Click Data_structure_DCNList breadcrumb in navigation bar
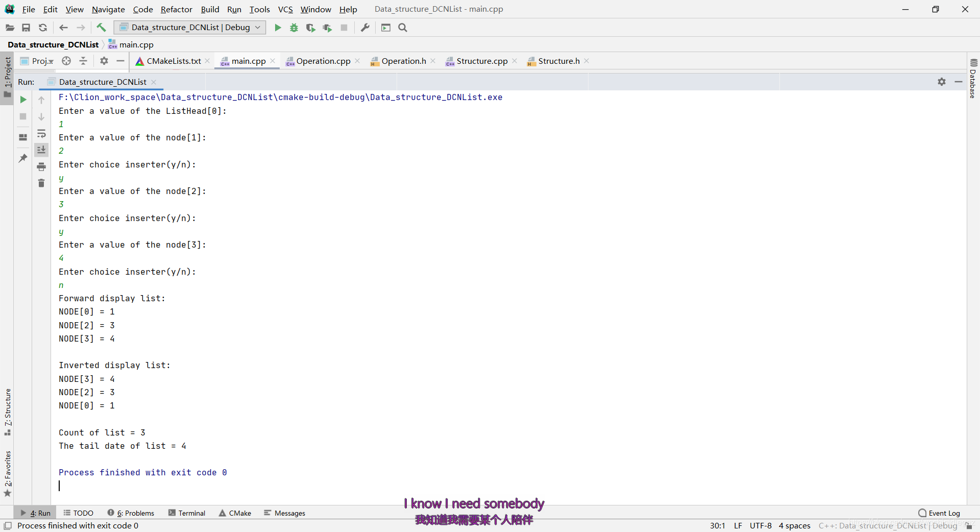Image resolution: width=980 pixels, height=532 pixels. pos(53,44)
